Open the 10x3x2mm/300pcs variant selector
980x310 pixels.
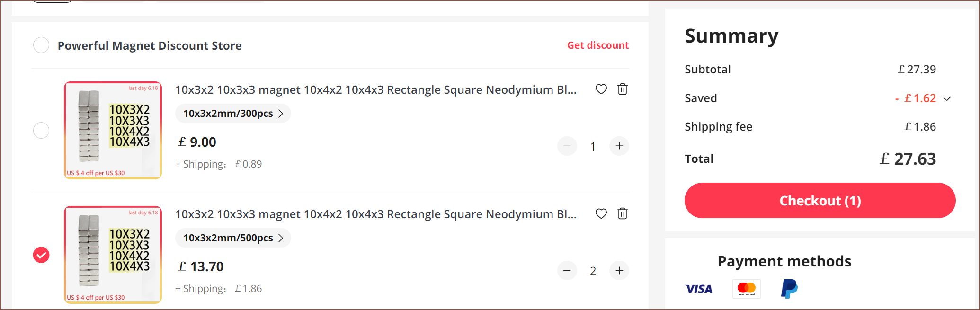233,114
